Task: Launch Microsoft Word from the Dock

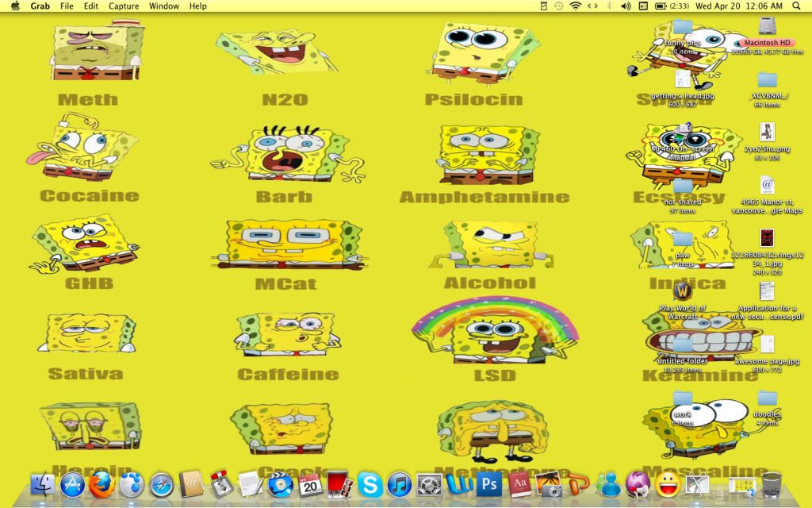Action: point(459,485)
